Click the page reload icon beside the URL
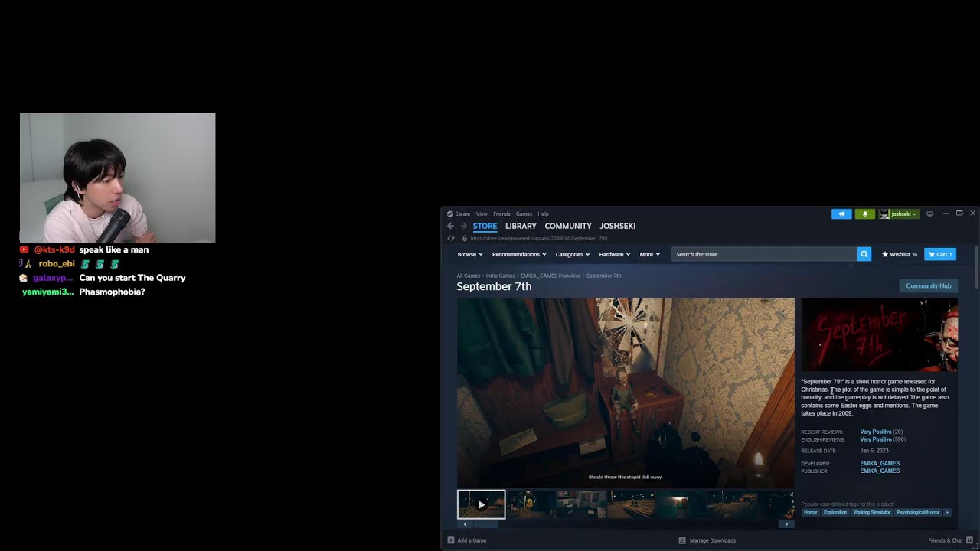Viewport: 980px width, 551px height. [450, 238]
